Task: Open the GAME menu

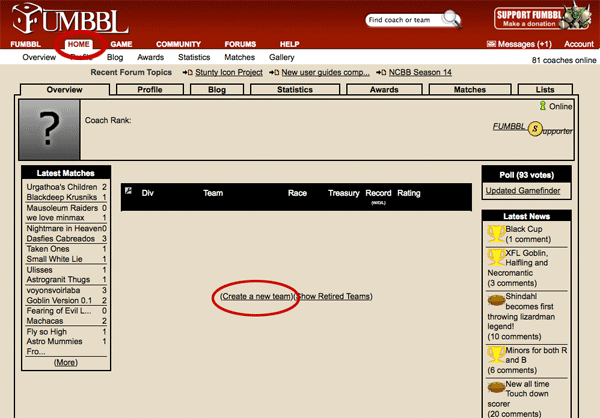Action: [121, 44]
